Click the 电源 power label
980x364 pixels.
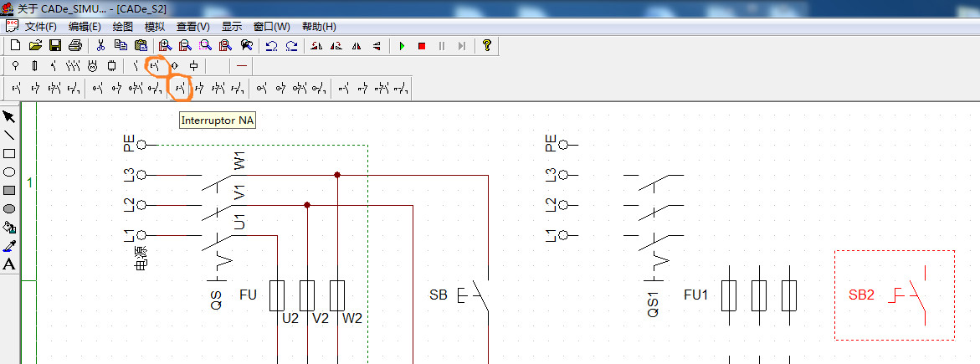pos(142,258)
